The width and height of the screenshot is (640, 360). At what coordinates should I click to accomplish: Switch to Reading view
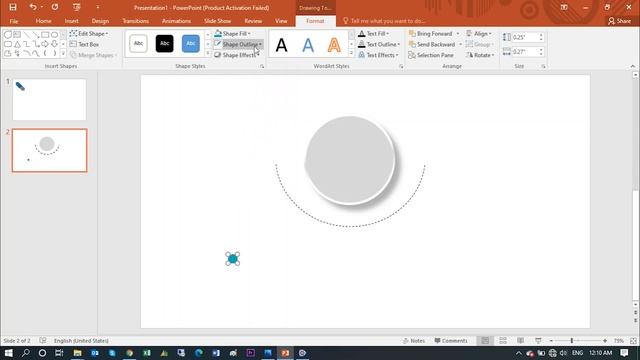pyautogui.click(x=520, y=340)
